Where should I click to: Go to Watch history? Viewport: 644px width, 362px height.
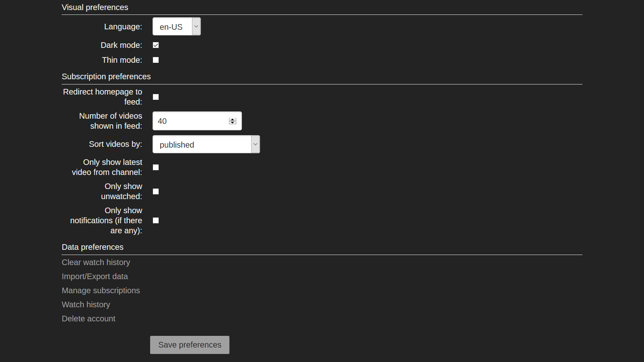(86, 304)
